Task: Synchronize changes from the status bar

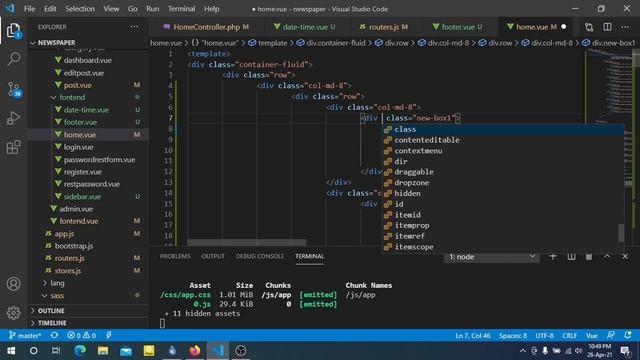Action: 54,335
